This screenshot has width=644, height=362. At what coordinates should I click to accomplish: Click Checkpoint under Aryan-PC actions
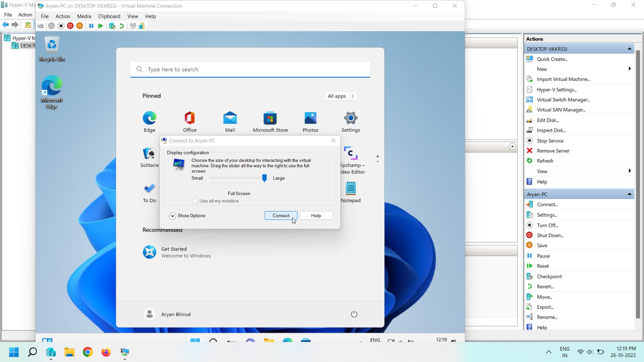tap(549, 277)
